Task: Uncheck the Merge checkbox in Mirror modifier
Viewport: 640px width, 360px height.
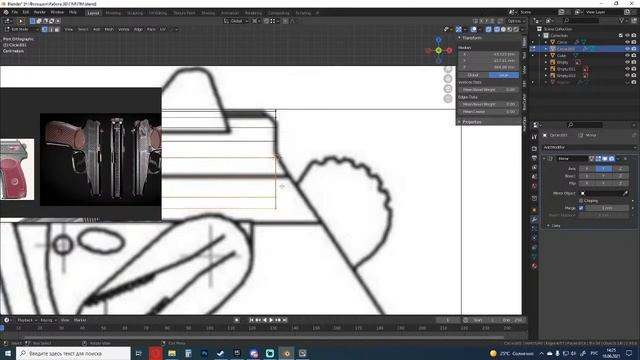Action: [581, 208]
